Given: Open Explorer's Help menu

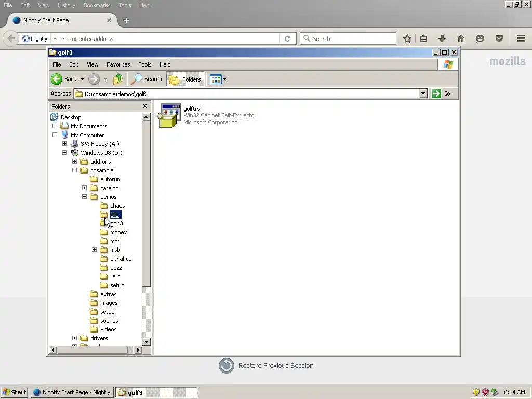Looking at the screenshot, I should coord(165,64).
